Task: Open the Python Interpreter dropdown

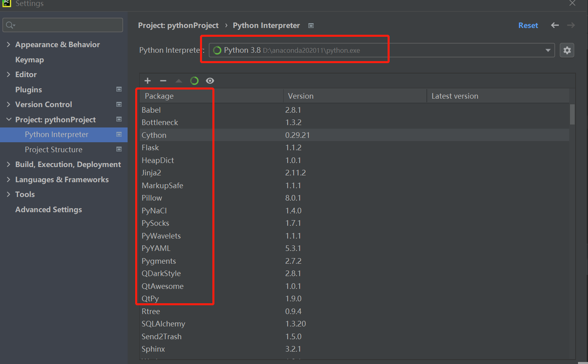Action: [x=382, y=50]
